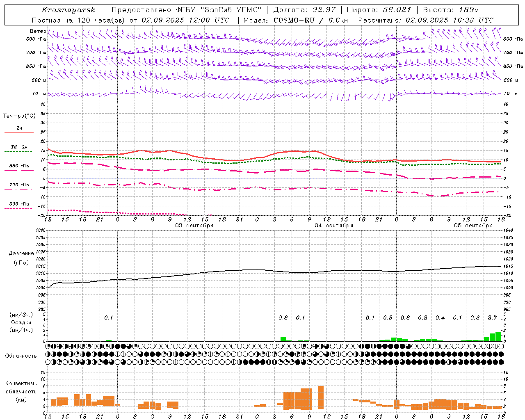Click the 0.9 precipitation total value
The width and height of the screenshot is (525, 420).
click(x=388, y=318)
